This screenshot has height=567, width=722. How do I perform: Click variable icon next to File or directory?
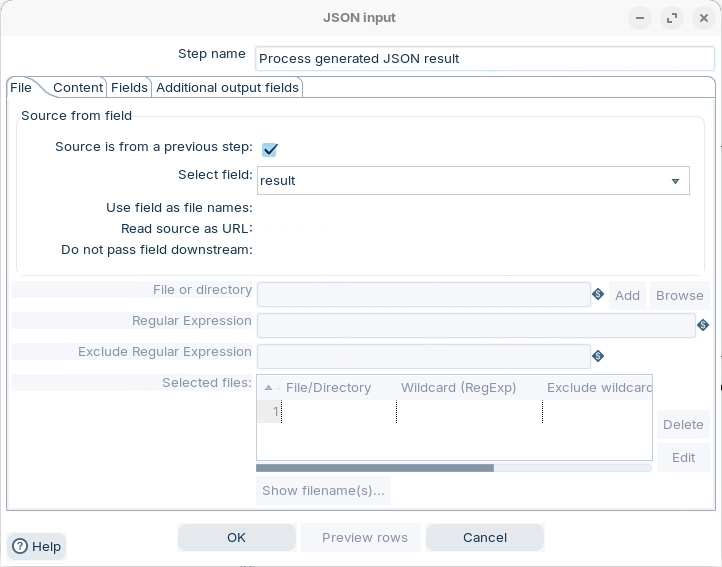pos(598,294)
